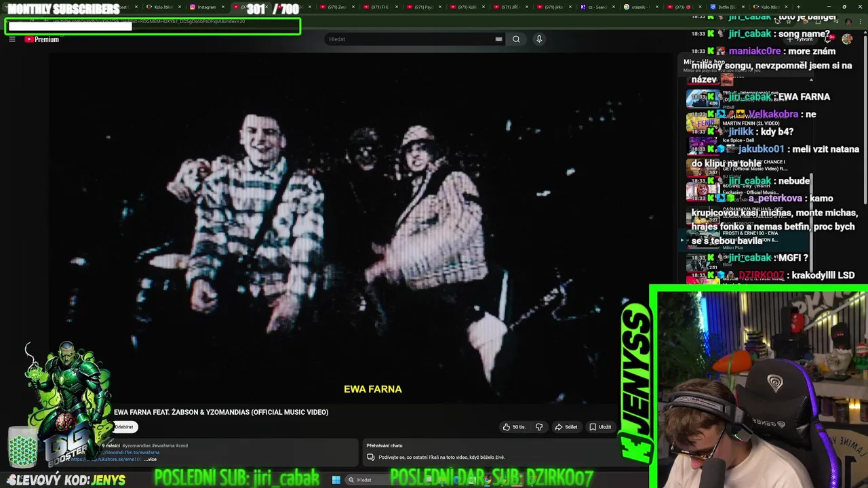Open account avatar menu in YouTube header
This screenshot has height=488, width=868.
(x=847, y=39)
